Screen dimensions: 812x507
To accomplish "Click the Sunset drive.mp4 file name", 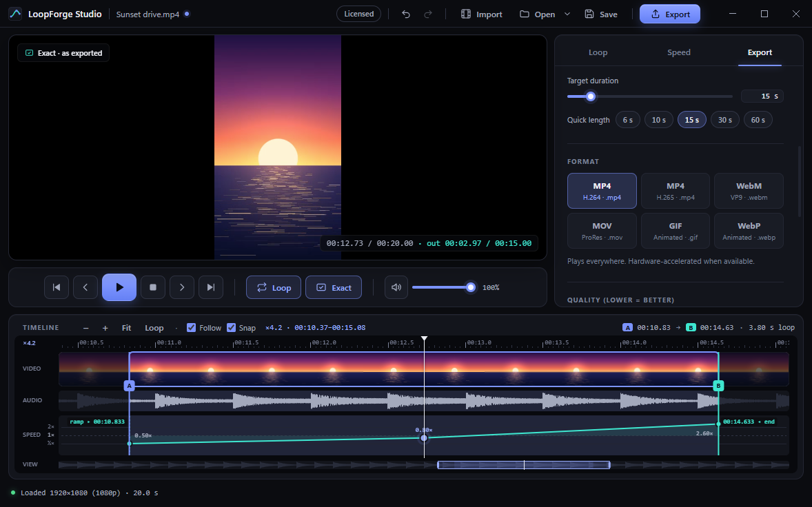I will (x=148, y=14).
